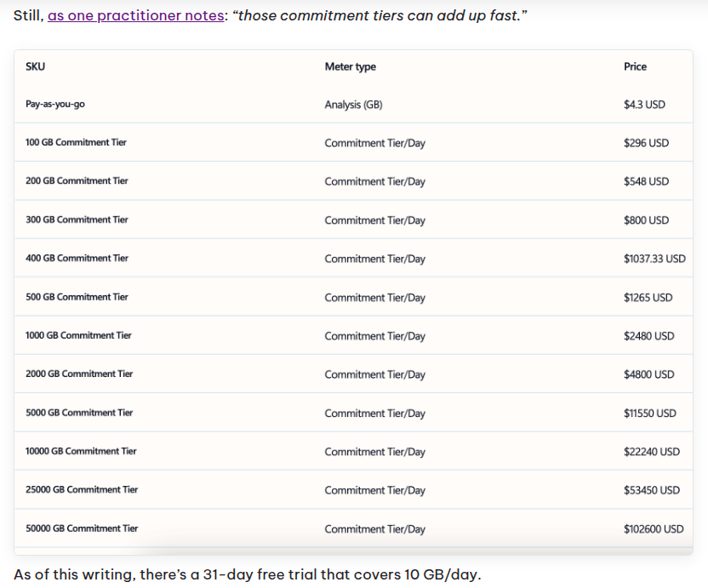Click 'Commitment Tier/Day' in the 500 GB row
The height and width of the screenshot is (588, 708).
click(x=374, y=297)
